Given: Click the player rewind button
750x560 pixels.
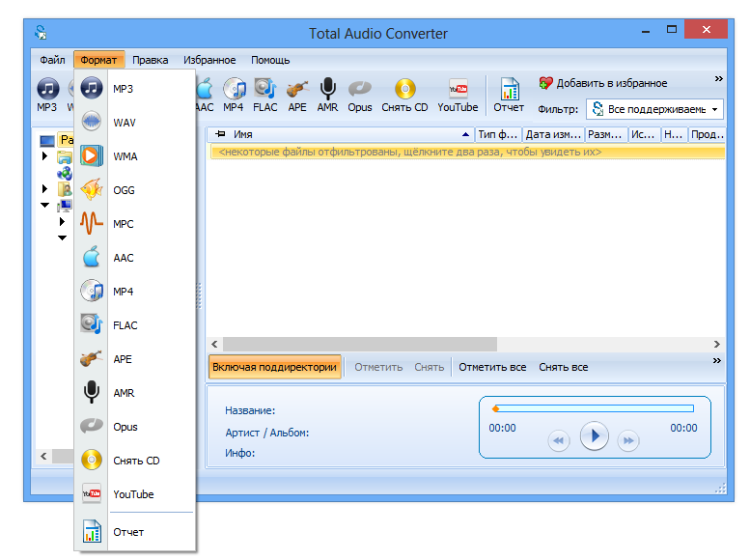Looking at the screenshot, I should coord(559,440).
